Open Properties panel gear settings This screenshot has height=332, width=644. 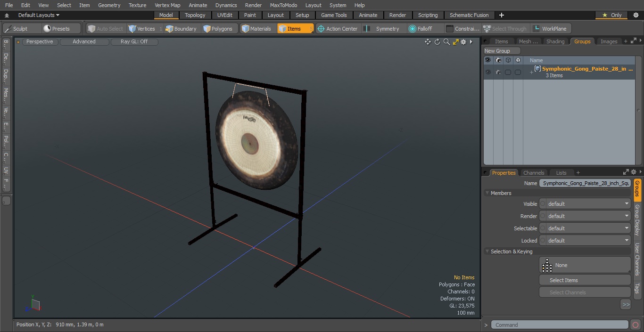click(634, 172)
